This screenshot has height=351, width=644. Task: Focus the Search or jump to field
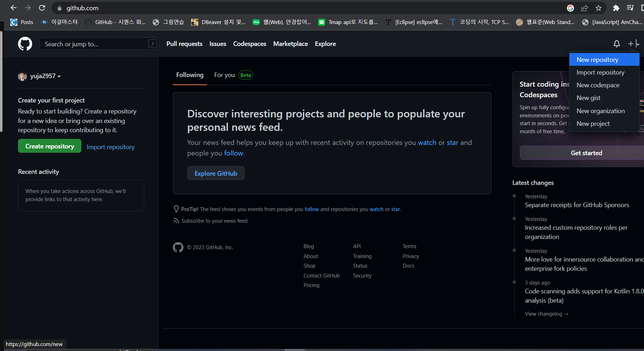point(99,44)
